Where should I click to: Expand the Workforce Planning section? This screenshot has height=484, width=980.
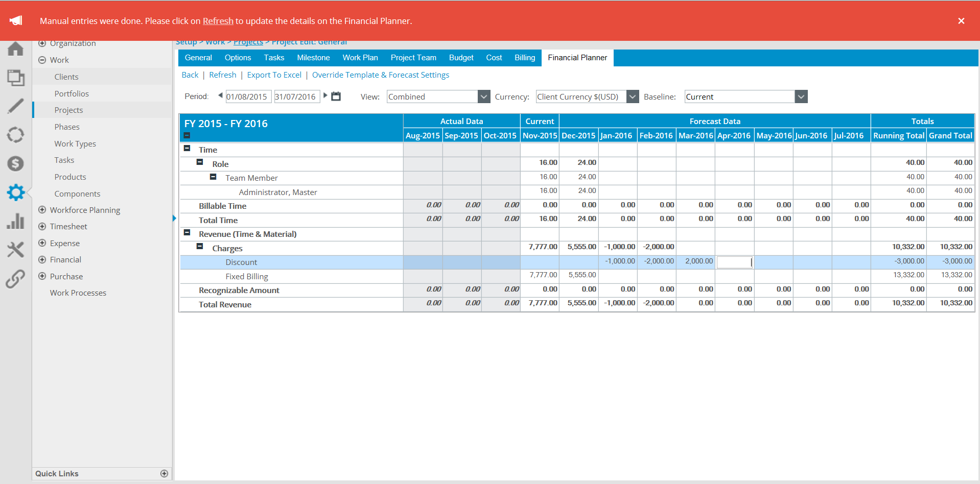(x=42, y=210)
